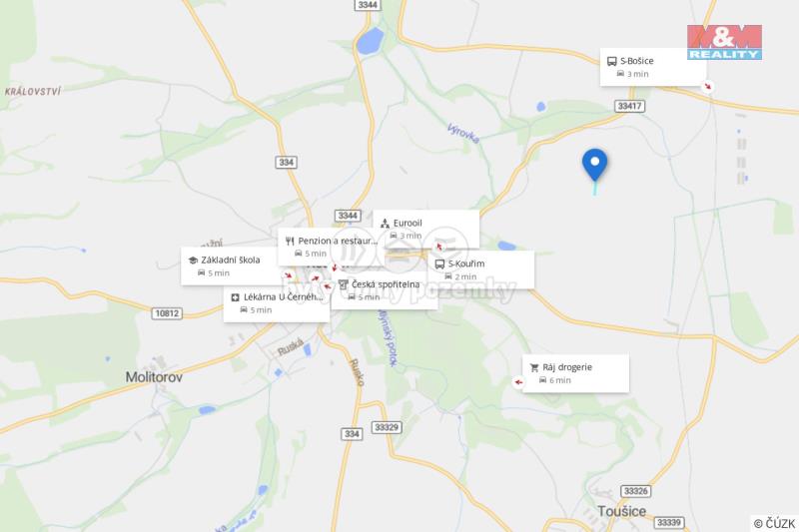The width and height of the screenshot is (799, 532).
Task: Click the Toušice village label
Action: (x=621, y=511)
